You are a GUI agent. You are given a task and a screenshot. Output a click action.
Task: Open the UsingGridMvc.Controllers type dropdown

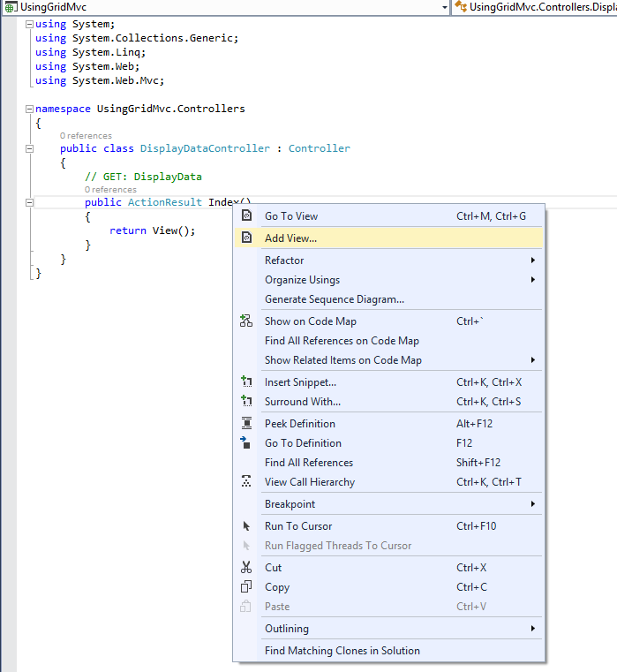tap(535, 7)
